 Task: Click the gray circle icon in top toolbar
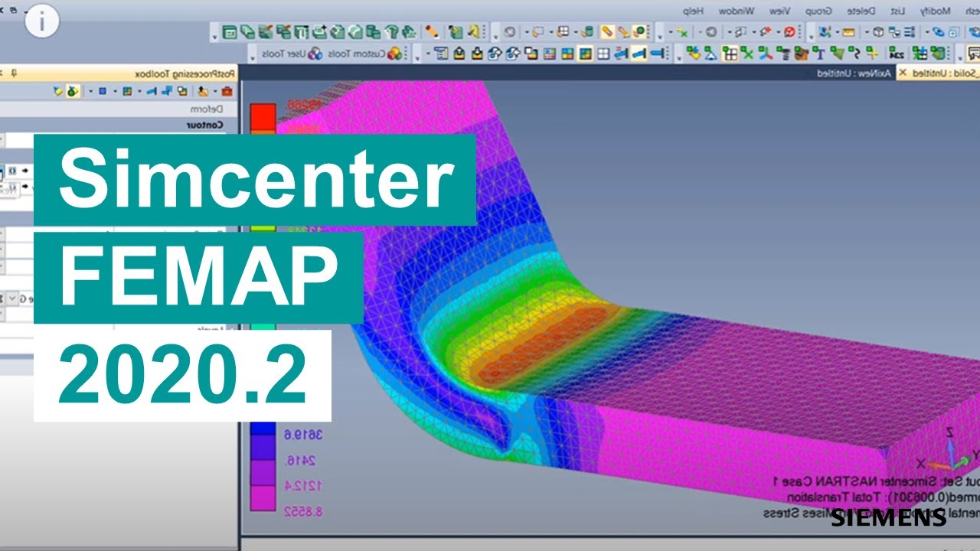510,32
